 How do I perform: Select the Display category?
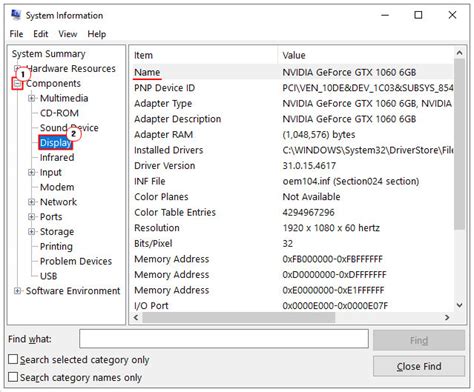[x=55, y=143]
